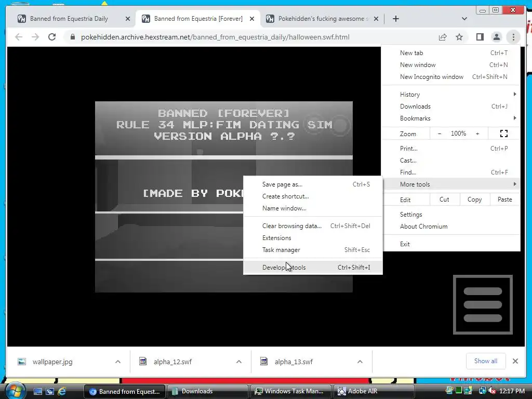Click the address bar URL
Screen dimensions: 532x399
[215, 37]
